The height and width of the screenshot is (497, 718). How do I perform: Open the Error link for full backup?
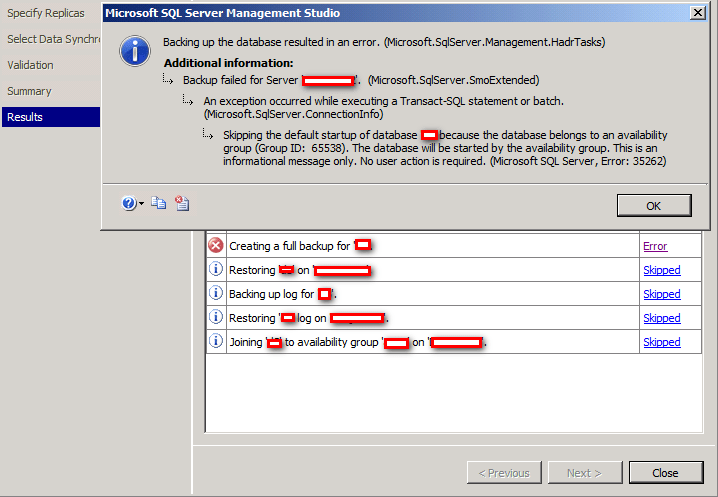[655, 246]
